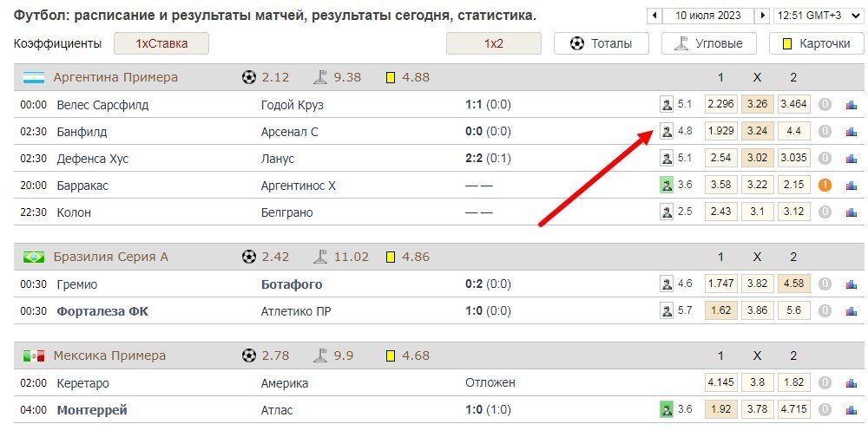
Task: Select the Карточки tab
Action: click(814, 43)
